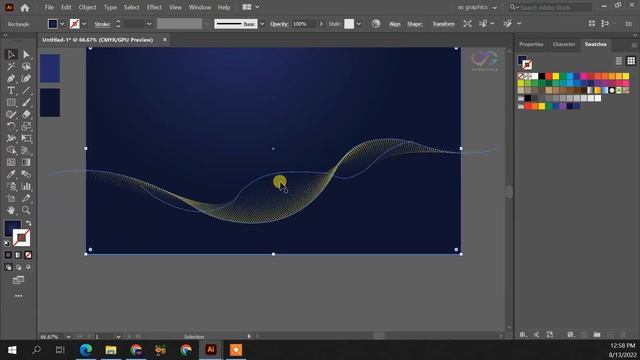Open the Object menu
The image size is (640, 360).
(87, 7)
